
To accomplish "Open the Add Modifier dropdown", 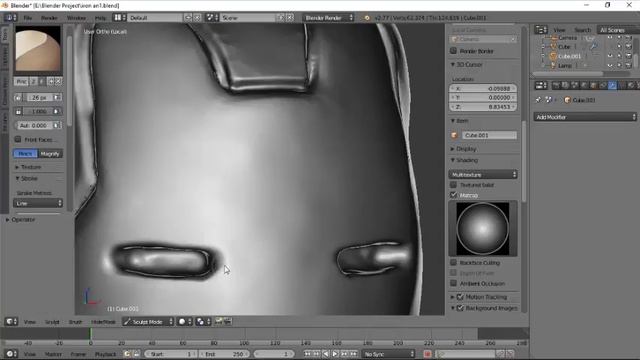I will [x=585, y=117].
